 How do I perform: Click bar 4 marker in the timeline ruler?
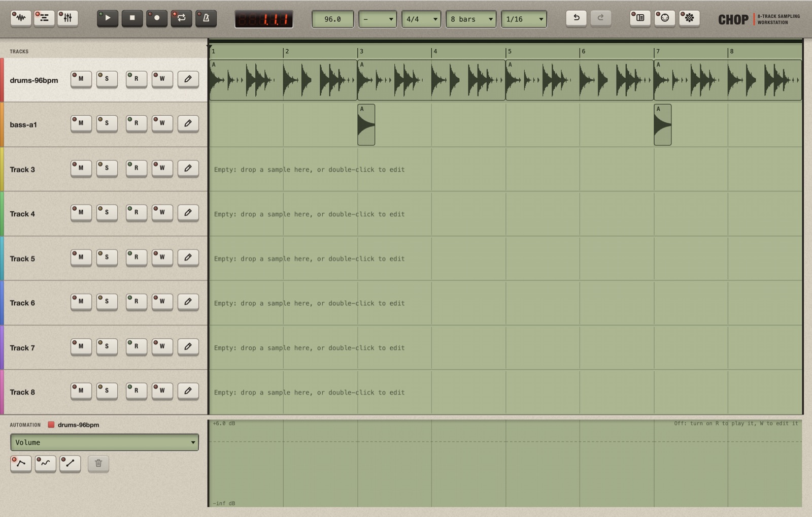(x=435, y=51)
